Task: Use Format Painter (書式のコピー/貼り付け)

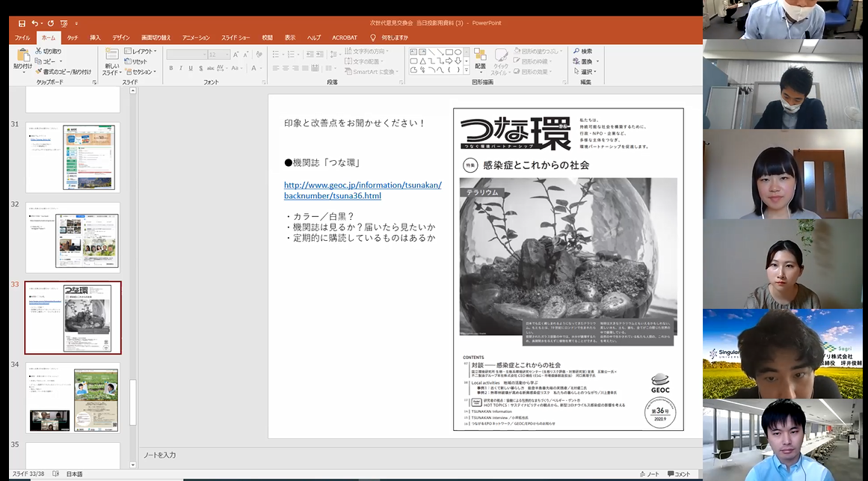Action: 63,72
